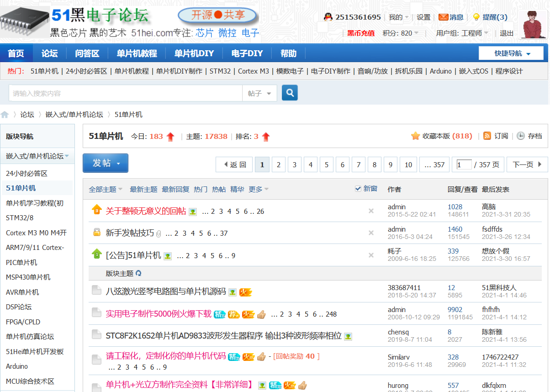This screenshot has height=392, width=550.
Task: Go to the 首页 nav tab
Action: 16,53
